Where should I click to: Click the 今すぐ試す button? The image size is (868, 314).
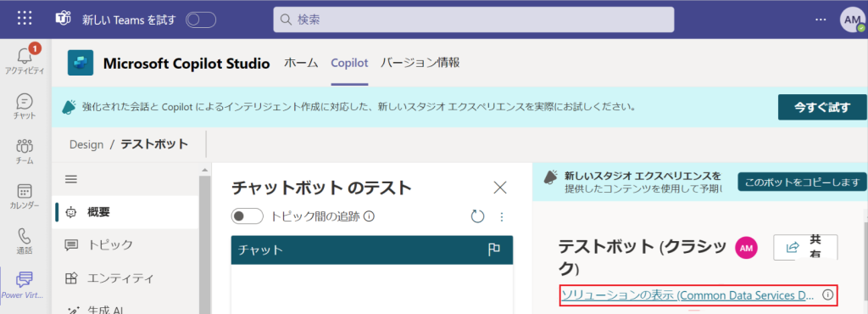coord(822,108)
